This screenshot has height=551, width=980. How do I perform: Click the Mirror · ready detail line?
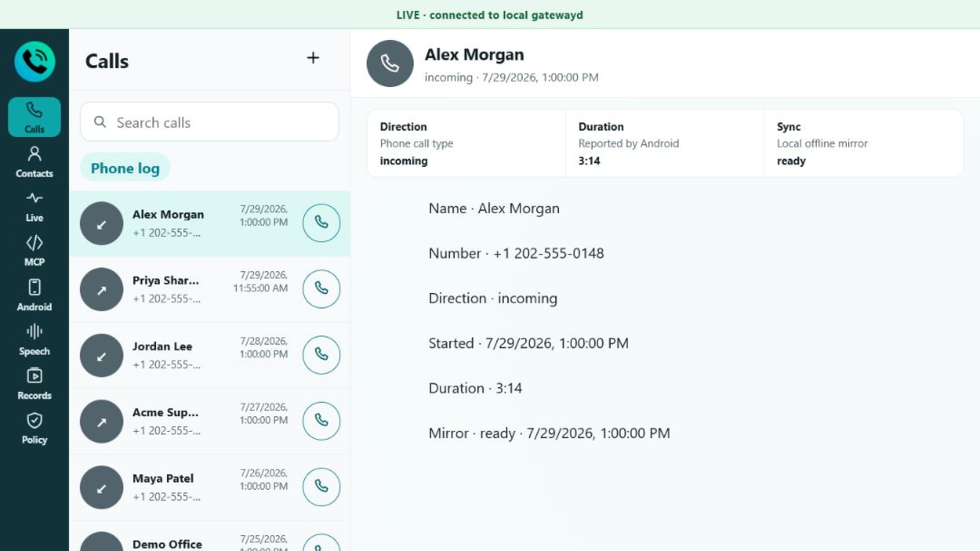(x=549, y=433)
